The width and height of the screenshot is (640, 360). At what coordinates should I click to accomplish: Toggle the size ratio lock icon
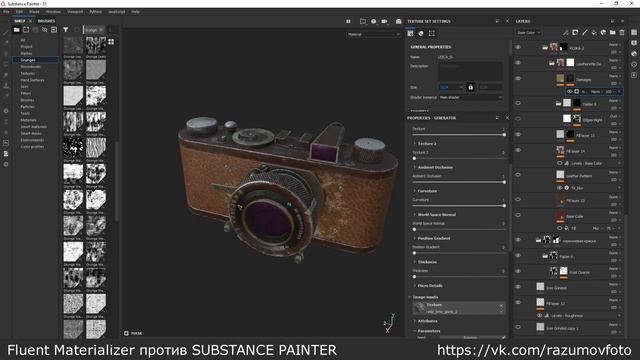click(x=470, y=87)
